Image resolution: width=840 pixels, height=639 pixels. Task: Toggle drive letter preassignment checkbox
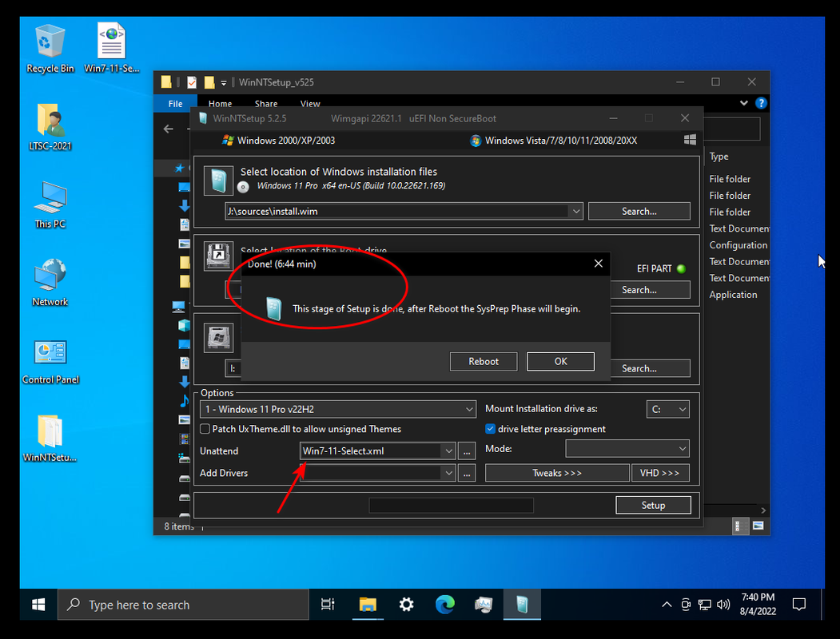click(490, 429)
